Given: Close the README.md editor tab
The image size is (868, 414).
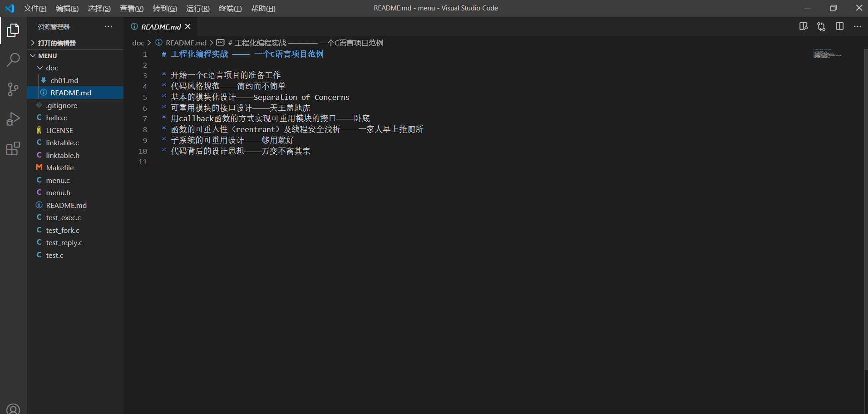Looking at the screenshot, I should (x=188, y=26).
